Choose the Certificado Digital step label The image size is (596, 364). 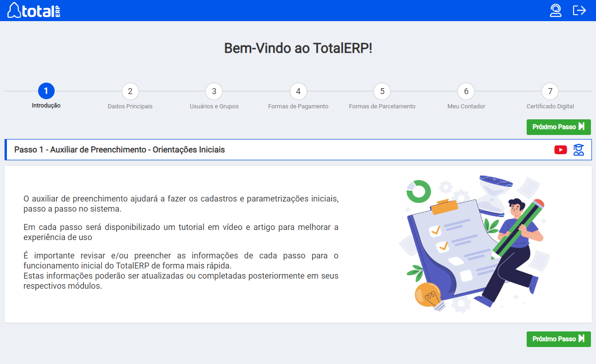coord(550,106)
